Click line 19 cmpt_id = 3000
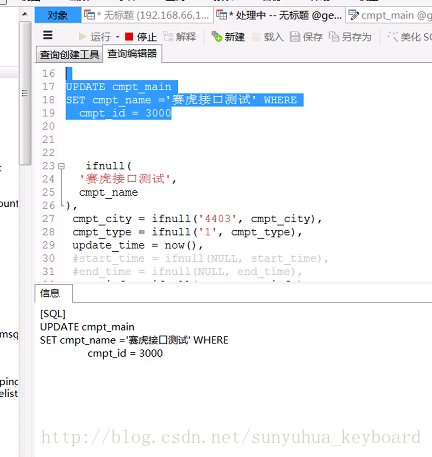This screenshot has width=432, height=457. pos(125,113)
